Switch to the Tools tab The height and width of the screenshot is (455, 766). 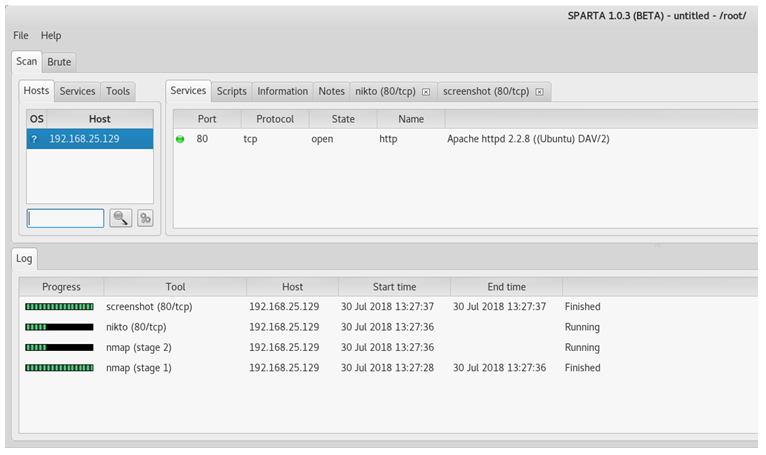tap(118, 91)
